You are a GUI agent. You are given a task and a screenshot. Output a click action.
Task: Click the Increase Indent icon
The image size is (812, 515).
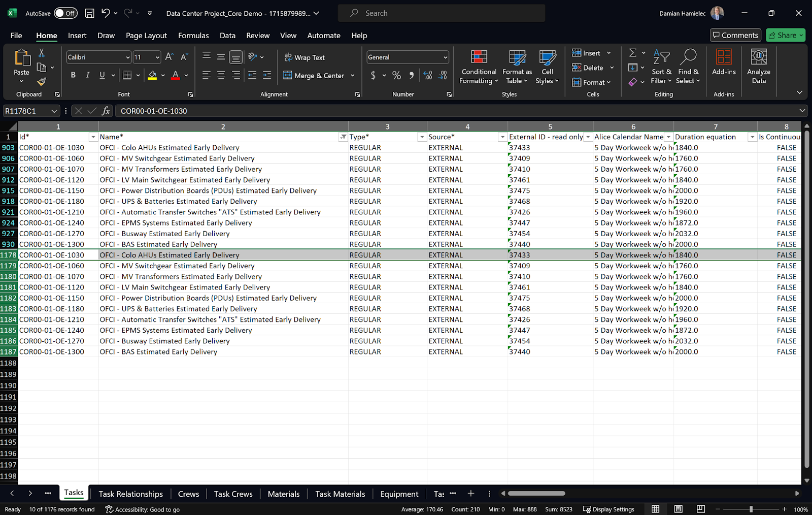pos(267,75)
